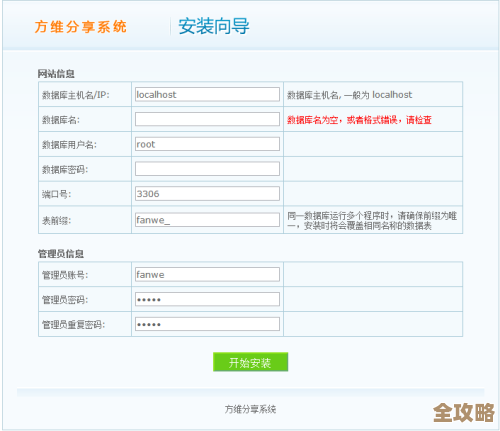Focus the 数据库主机名/IP input containing localhost
Image resolution: width=500 pixels, height=431 pixels.
[x=207, y=94]
